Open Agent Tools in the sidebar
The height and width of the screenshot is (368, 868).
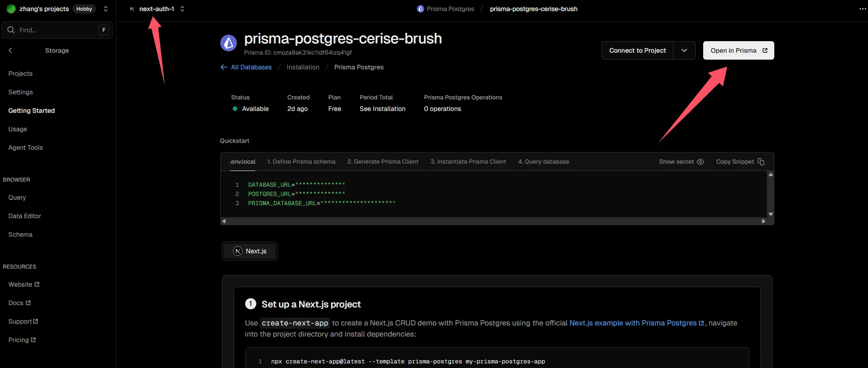(25, 147)
